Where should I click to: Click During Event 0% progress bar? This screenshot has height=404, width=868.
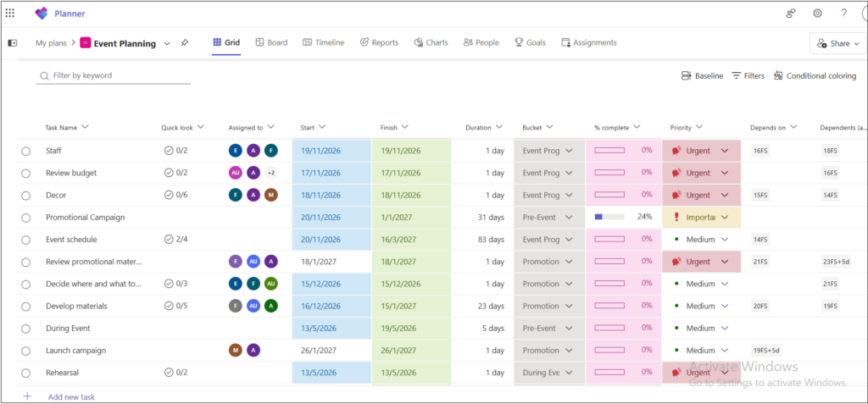[609, 328]
